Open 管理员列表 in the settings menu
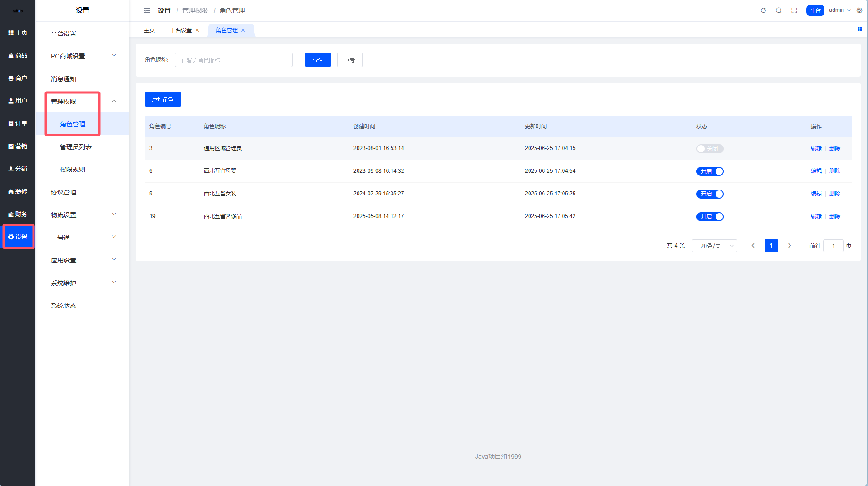Viewport: 868px width, 486px height. (76, 147)
